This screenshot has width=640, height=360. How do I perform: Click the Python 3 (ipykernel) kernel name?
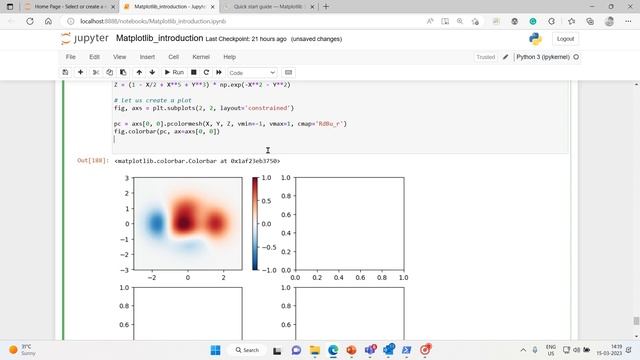pos(543,57)
